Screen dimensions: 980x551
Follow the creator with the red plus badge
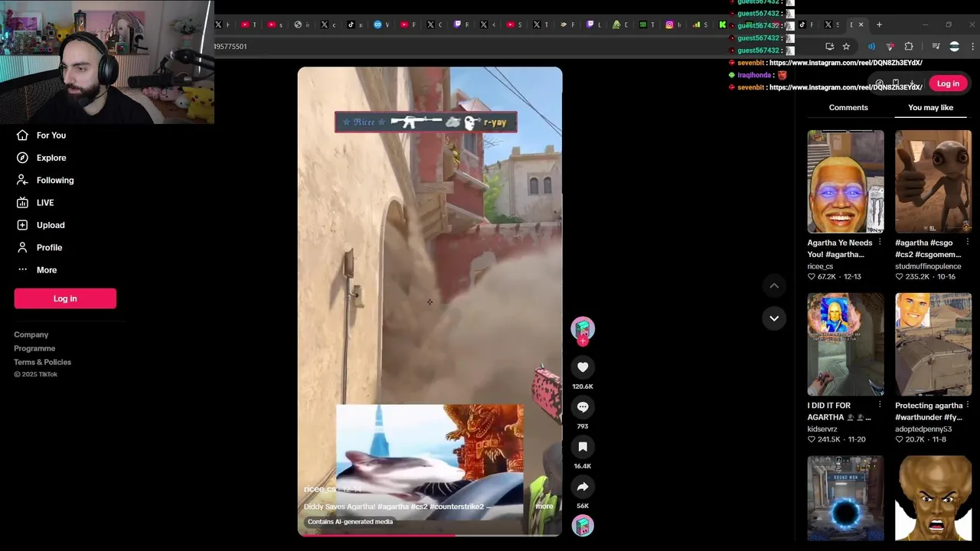click(x=583, y=341)
